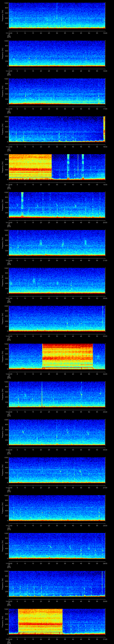This screenshot has height=644, width=114.
Task: Click the 14:24:00 start time label
Action: [9, 412]
